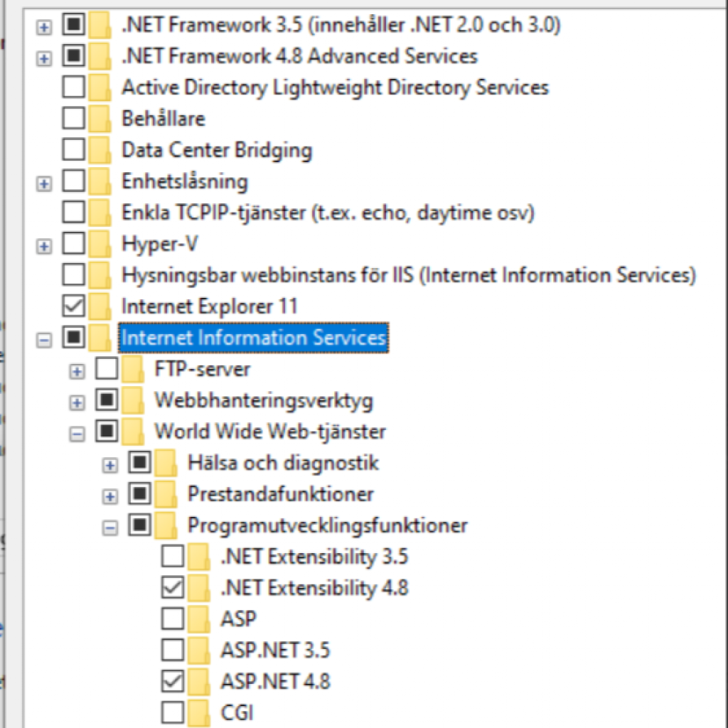
Task: Enable the Enhetslåsning checkbox
Action: [x=73, y=181]
